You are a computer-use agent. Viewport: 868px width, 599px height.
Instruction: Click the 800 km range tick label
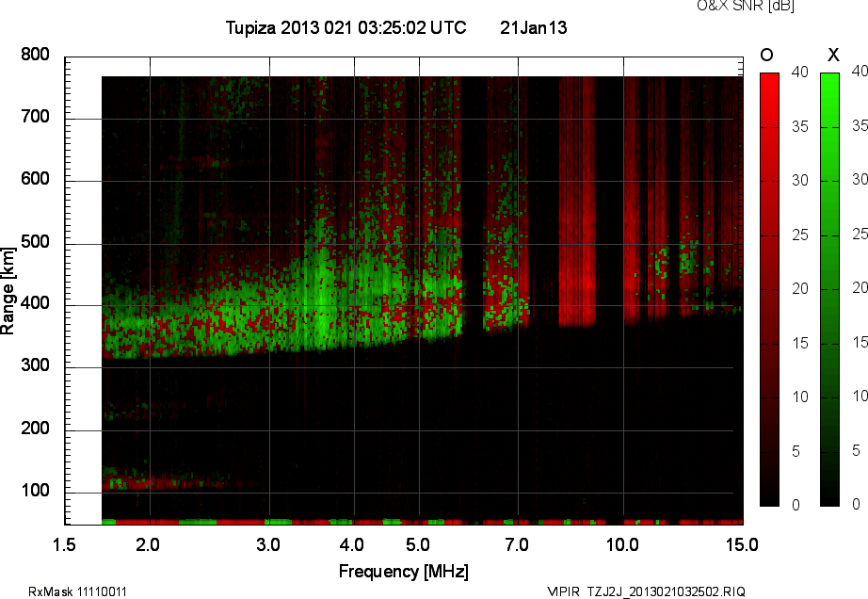pos(35,55)
